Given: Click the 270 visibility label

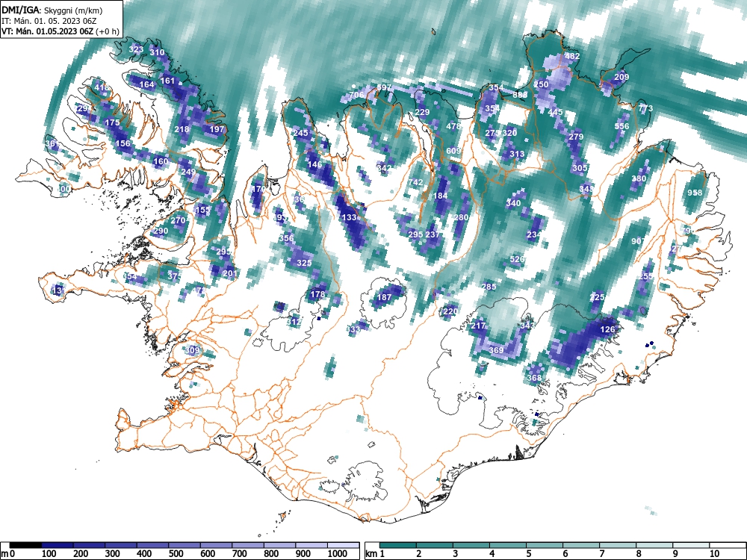Looking at the screenshot, I should [x=178, y=220].
